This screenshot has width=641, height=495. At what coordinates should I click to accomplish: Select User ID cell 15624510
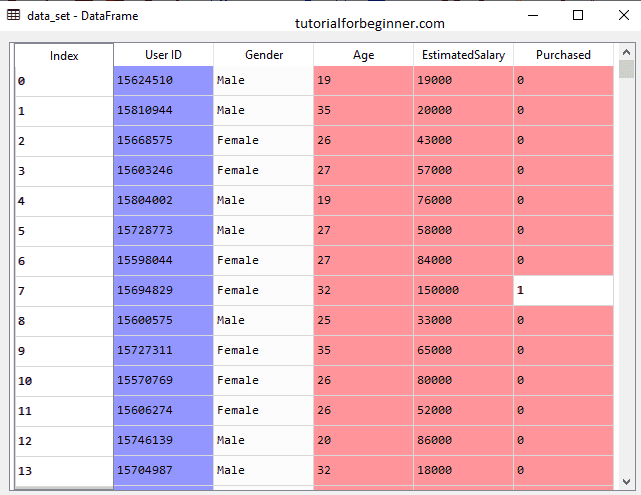(x=164, y=81)
